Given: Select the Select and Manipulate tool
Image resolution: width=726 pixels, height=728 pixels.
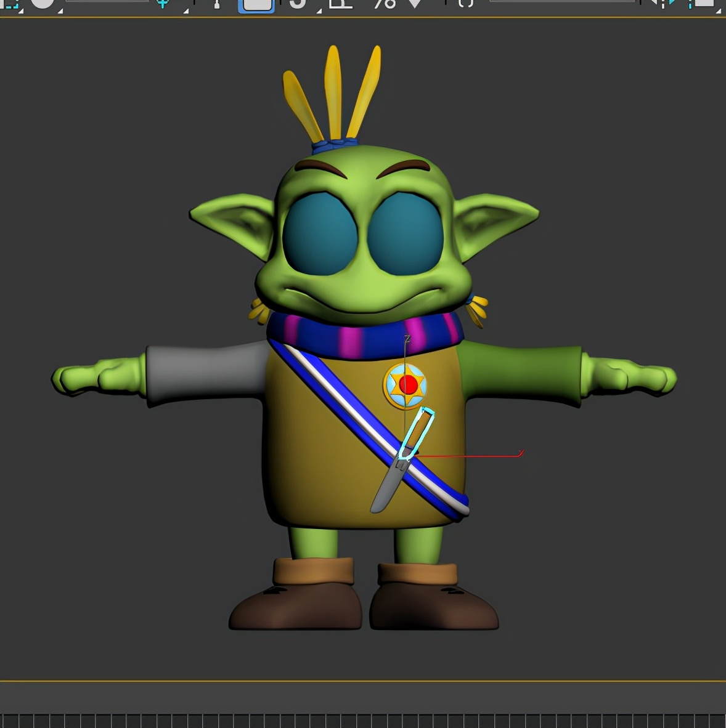Looking at the screenshot, I should coord(216,3).
